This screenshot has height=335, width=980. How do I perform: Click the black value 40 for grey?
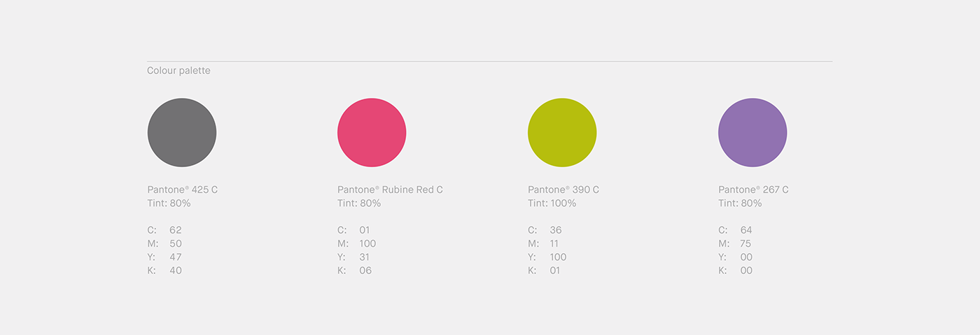[176, 270]
